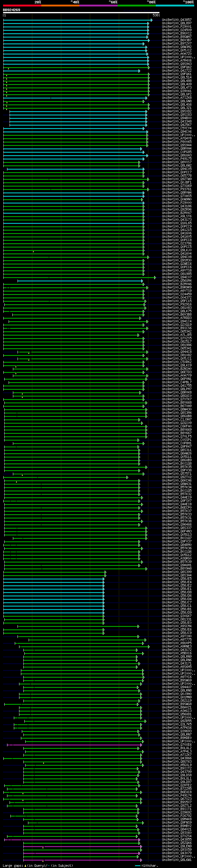The image size is (197, 868).
Task: Select hit label UniRef100_Q43799
Action: [176, 772]
